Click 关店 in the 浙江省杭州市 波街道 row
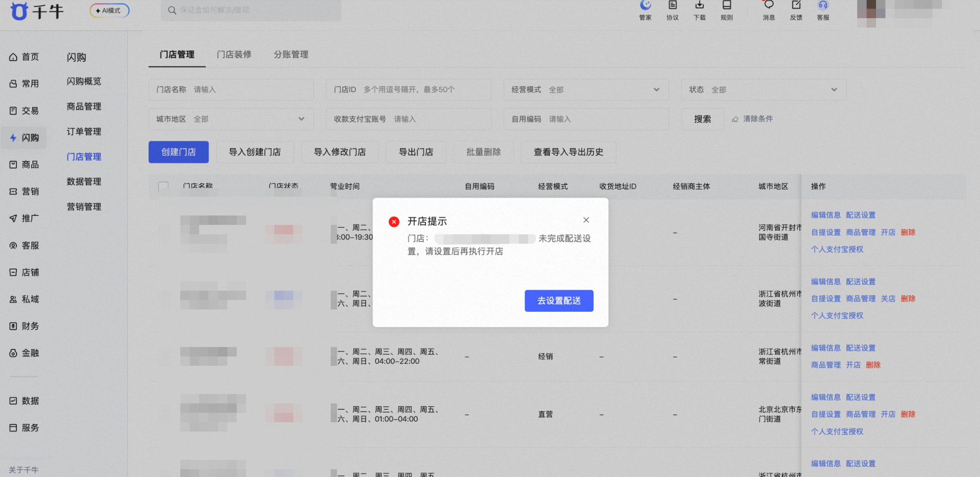The width and height of the screenshot is (980, 477). point(888,299)
